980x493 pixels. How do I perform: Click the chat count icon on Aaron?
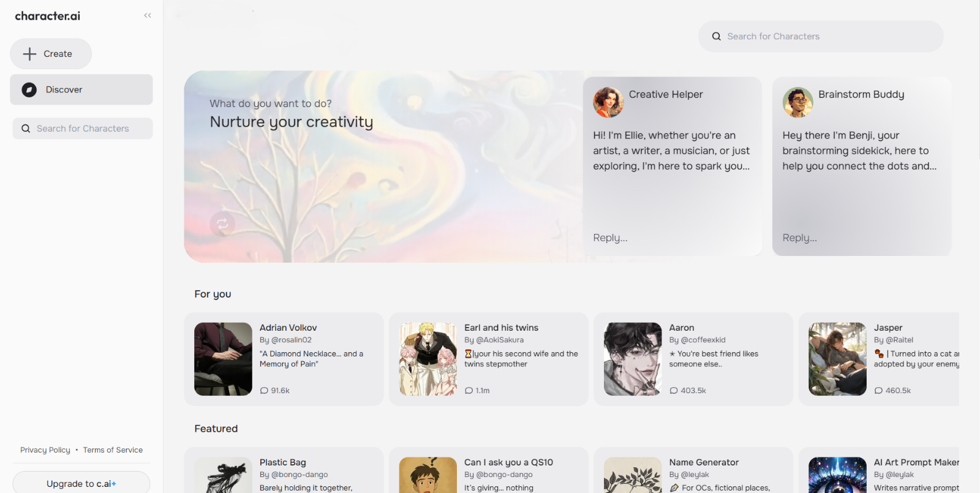point(674,391)
